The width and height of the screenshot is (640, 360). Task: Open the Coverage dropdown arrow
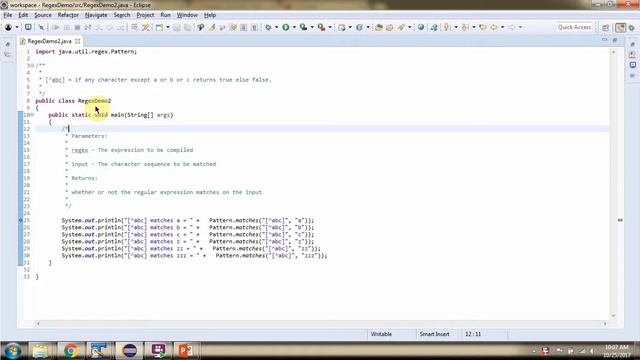(x=312, y=27)
